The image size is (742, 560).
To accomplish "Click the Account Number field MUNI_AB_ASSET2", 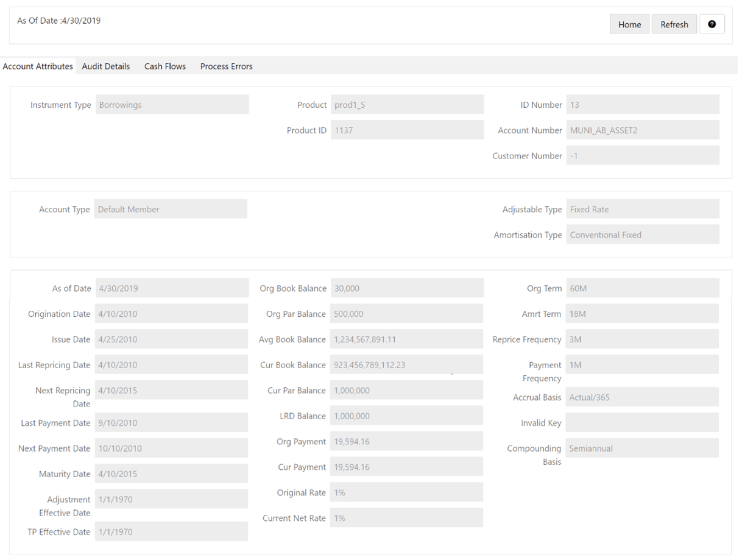I will click(643, 130).
